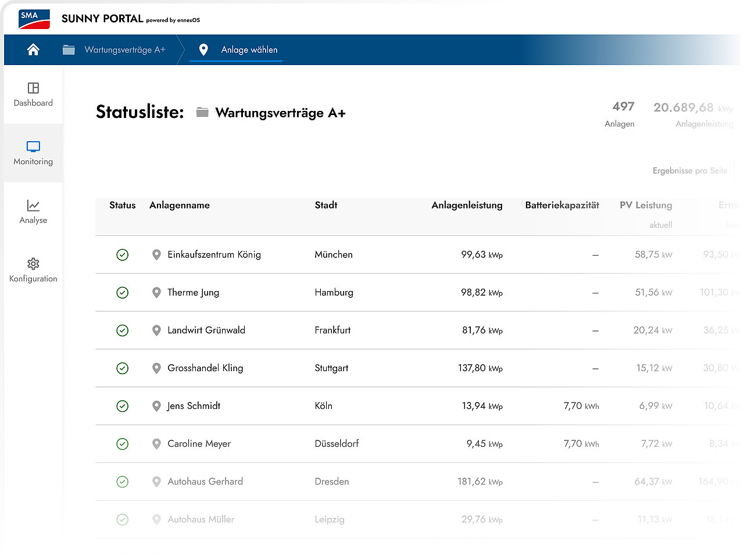744x560 pixels.
Task: Sort table by Stadt column header
Action: (x=326, y=205)
